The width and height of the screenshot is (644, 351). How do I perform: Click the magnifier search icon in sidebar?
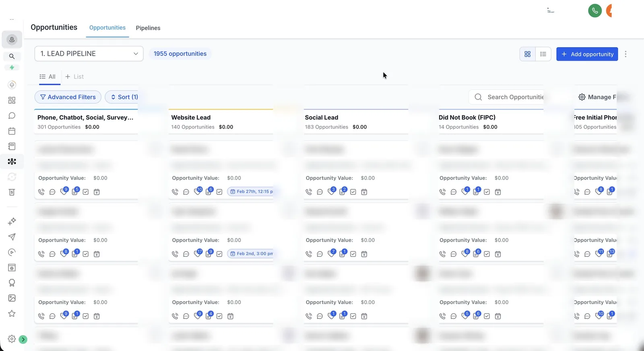[x=12, y=56]
